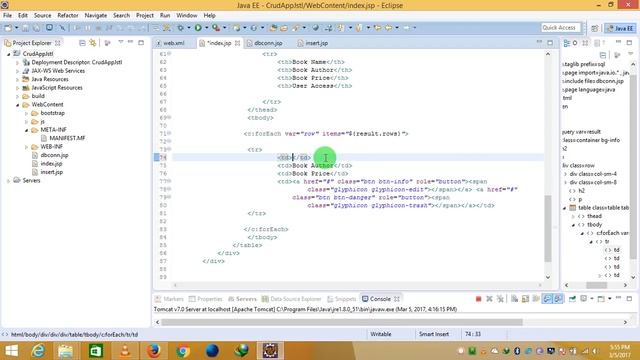The height and width of the screenshot is (360, 640).
Task: Open the Servers view tab
Action: coord(242,299)
